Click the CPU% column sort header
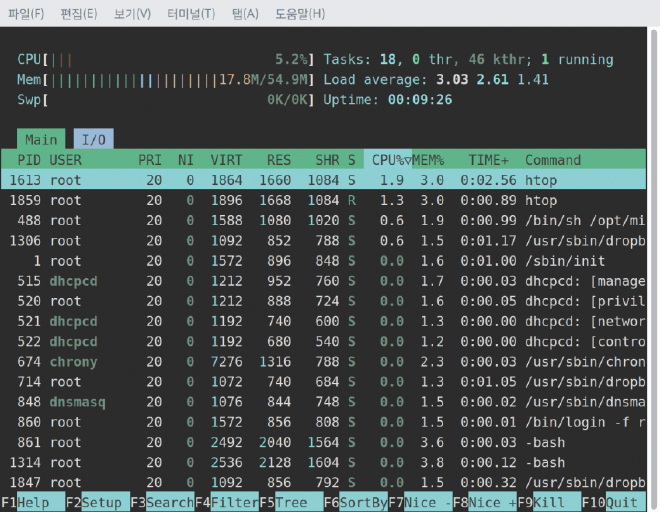This screenshot has height=512, width=660. pyautogui.click(x=386, y=160)
